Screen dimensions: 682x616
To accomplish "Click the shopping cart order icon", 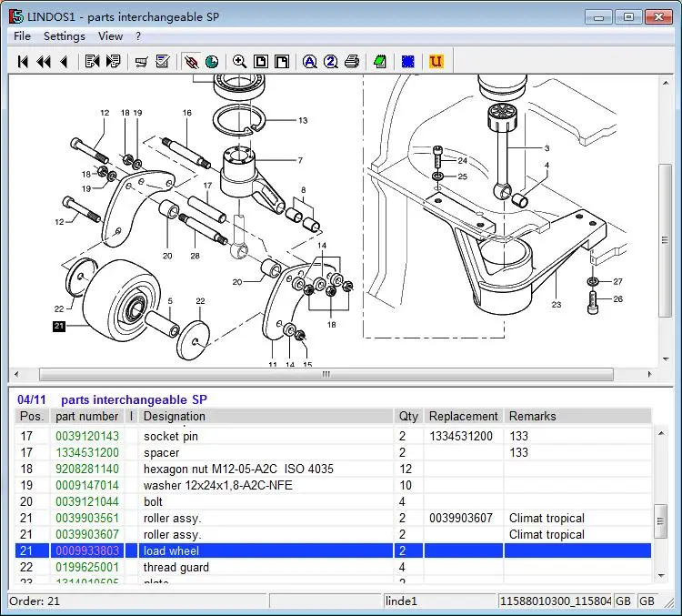I will [141, 61].
